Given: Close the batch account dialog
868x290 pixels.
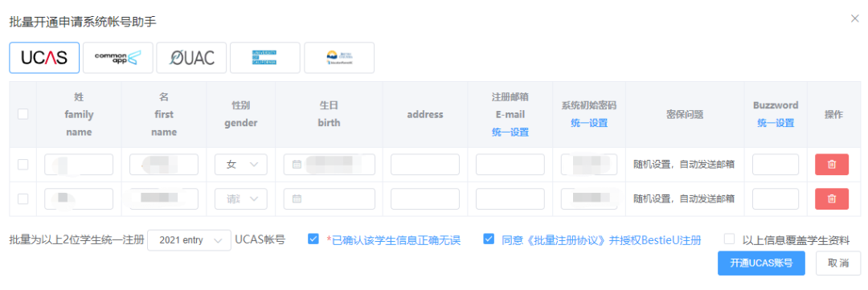Looking at the screenshot, I should [x=854, y=18].
